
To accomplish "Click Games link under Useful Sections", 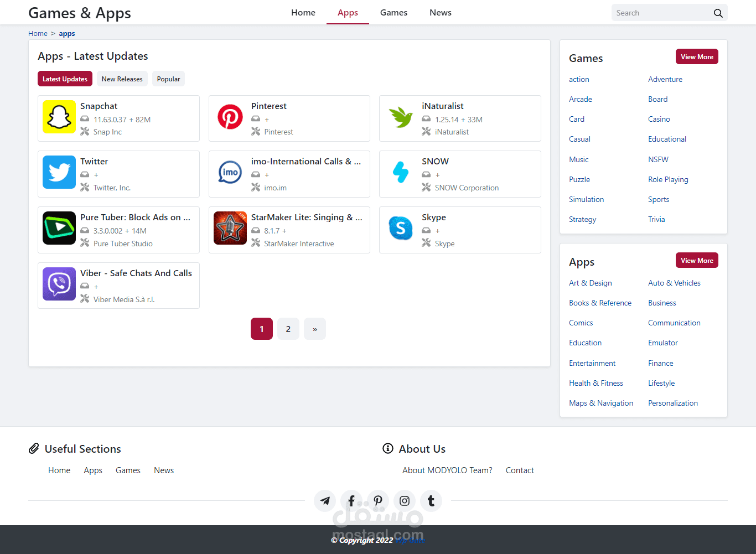I will pyautogui.click(x=128, y=470).
